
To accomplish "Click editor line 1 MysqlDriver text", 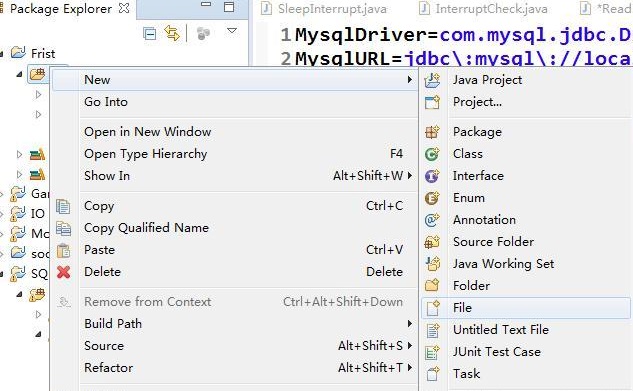I will coord(366,35).
